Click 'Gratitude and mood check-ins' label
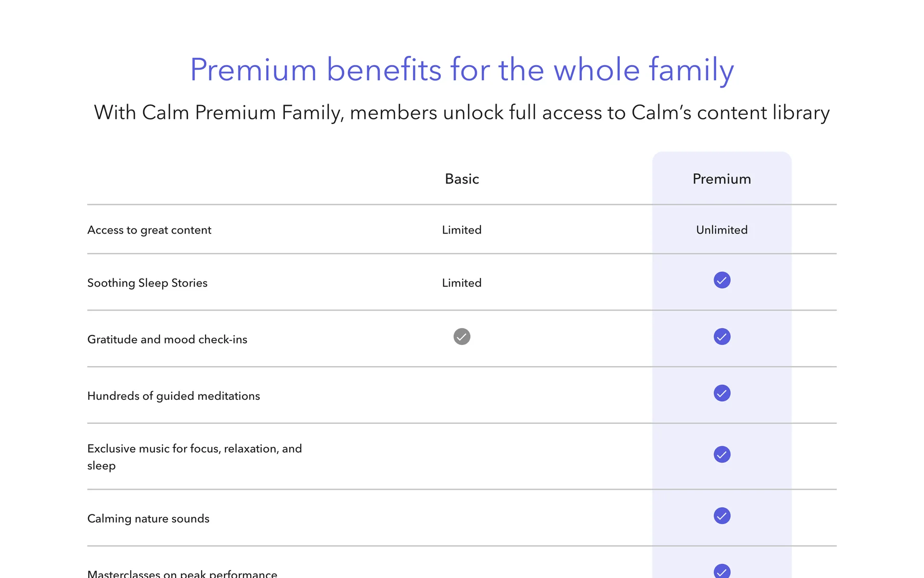 tap(167, 340)
